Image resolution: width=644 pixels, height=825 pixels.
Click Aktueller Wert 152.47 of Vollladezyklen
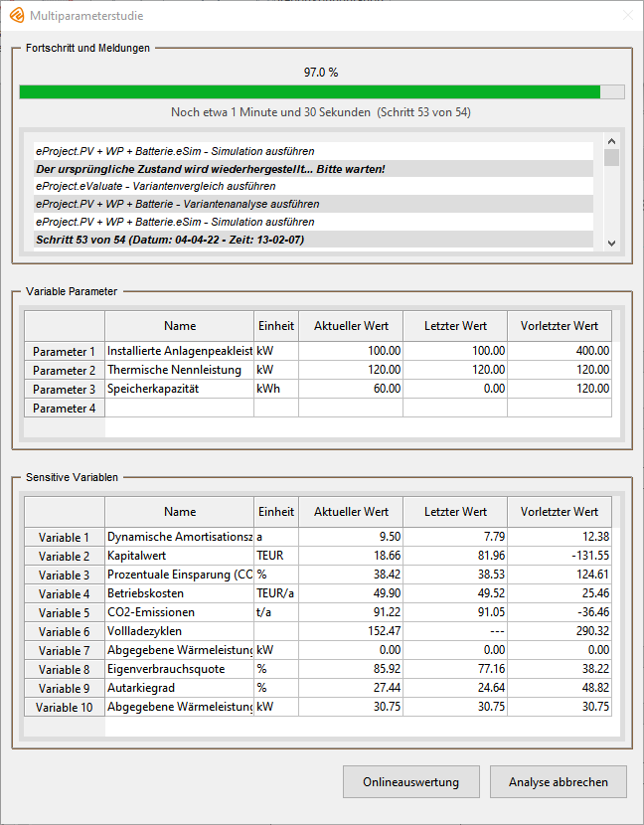[x=351, y=631]
